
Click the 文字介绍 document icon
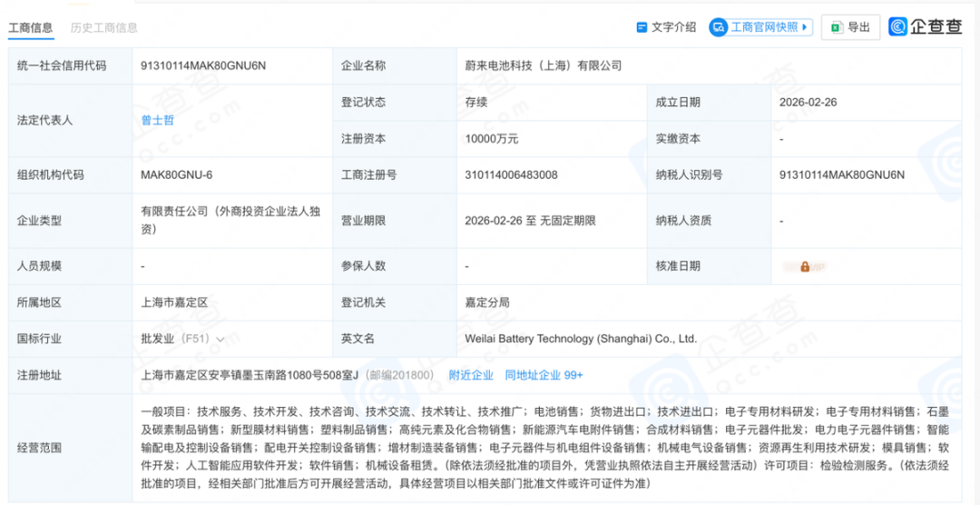[x=642, y=27]
